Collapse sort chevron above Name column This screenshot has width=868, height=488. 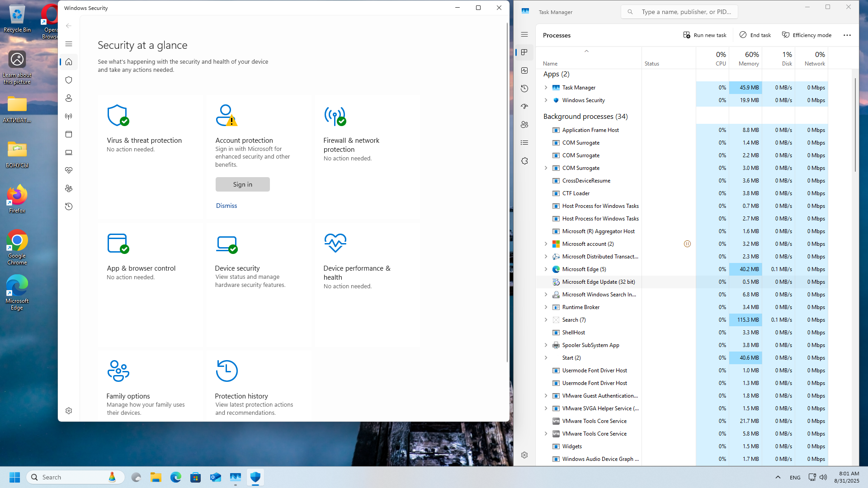click(586, 51)
